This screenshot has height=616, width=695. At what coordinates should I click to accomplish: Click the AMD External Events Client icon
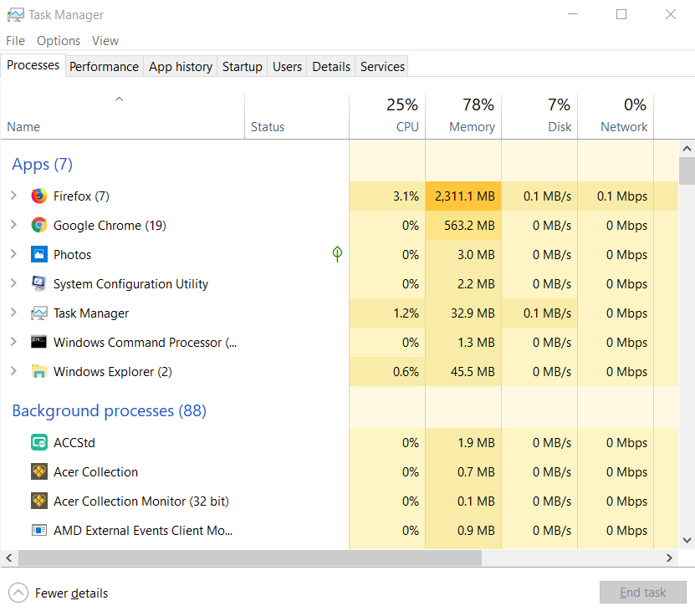pyautogui.click(x=39, y=530)
